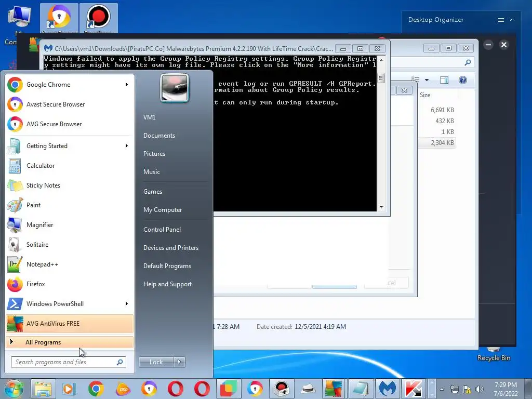This screenshot has height=399, width=532.
Task: Click the Start orb on taskbar
Action: (x=14, y=389)
